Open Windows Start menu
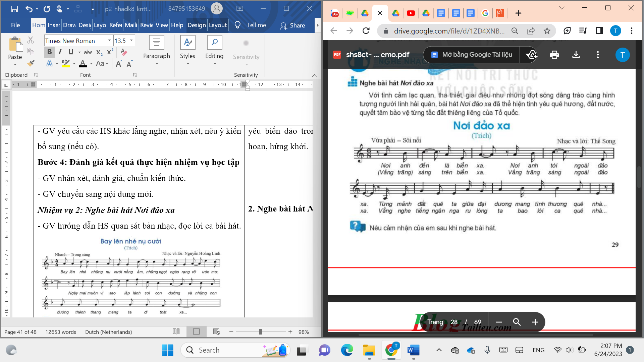The width and height of the screenshot is (644, 362). (167, 350)
